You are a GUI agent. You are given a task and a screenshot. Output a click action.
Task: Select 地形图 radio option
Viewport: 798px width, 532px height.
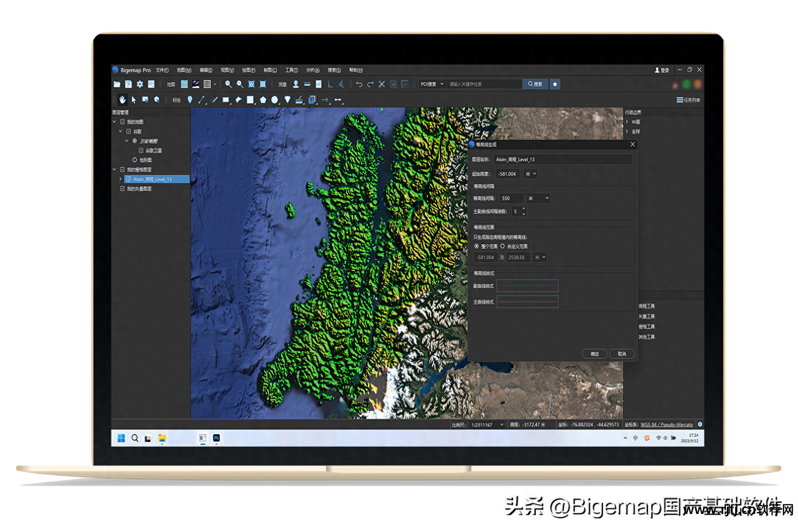tap(135, 160)
